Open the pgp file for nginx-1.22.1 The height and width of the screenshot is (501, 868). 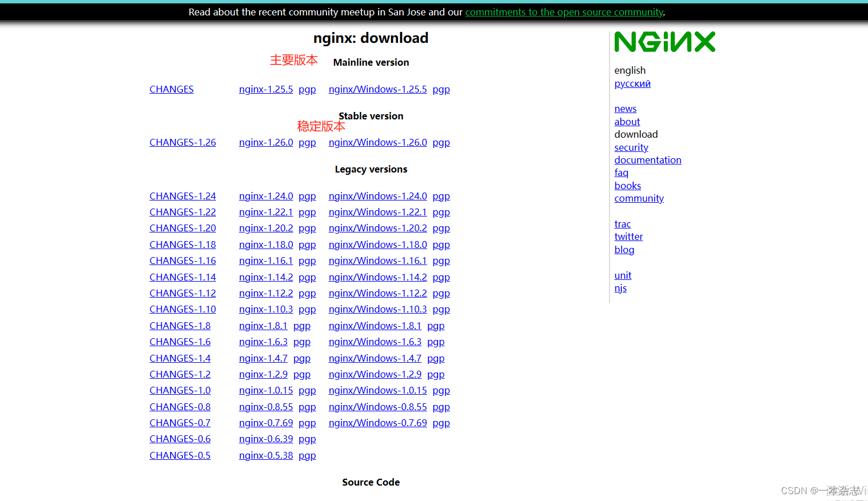[307, 212]
